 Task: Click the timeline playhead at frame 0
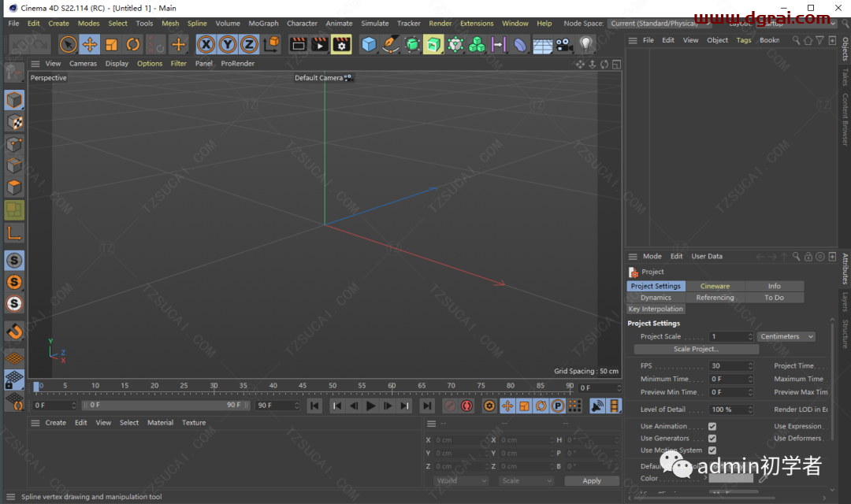coord(36,387)
